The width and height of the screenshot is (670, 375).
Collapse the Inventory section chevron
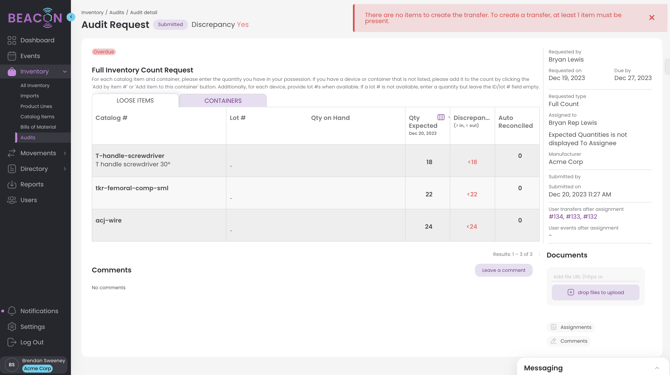(65, 72)
